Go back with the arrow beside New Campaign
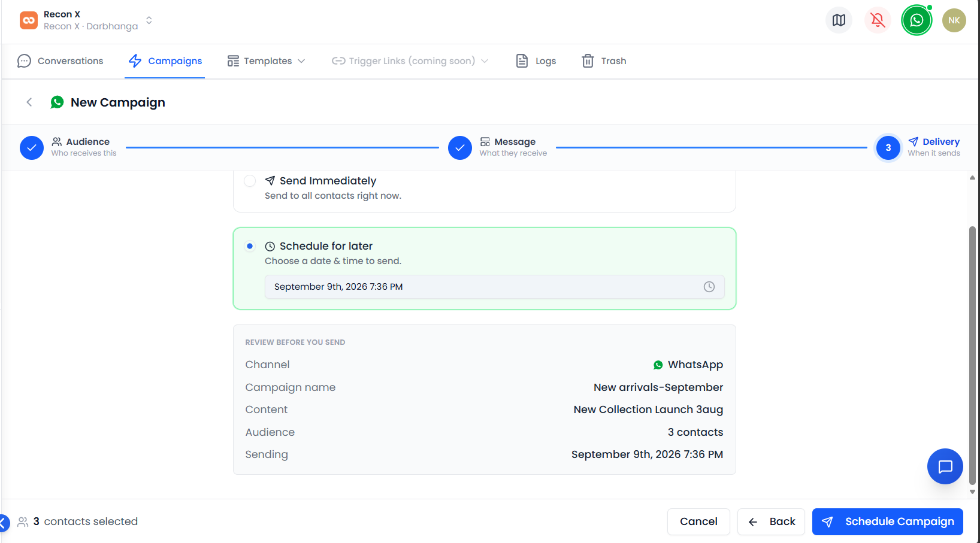Viewport: 980px width, 543px height. point(29,102)
